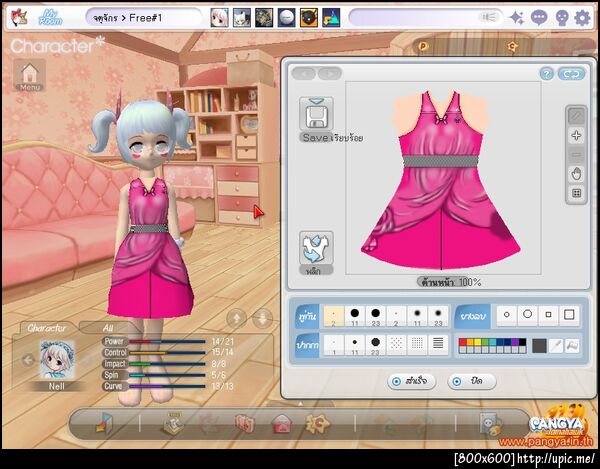The width and height of the screenshot is (600, 469).
Task: Select the size 23 hard round brush
Action: [375, 316]
